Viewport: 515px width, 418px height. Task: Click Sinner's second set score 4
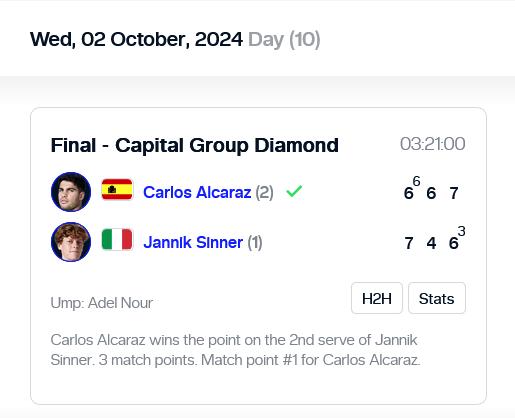431,243
